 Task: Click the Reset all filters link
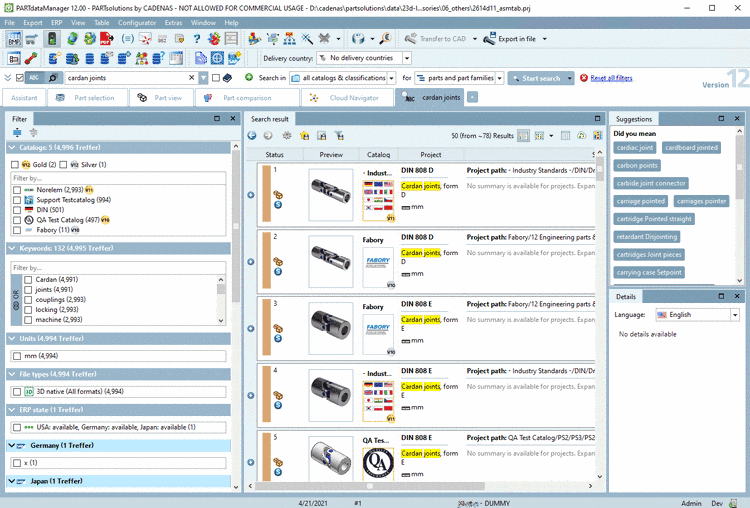coord(611,78)
